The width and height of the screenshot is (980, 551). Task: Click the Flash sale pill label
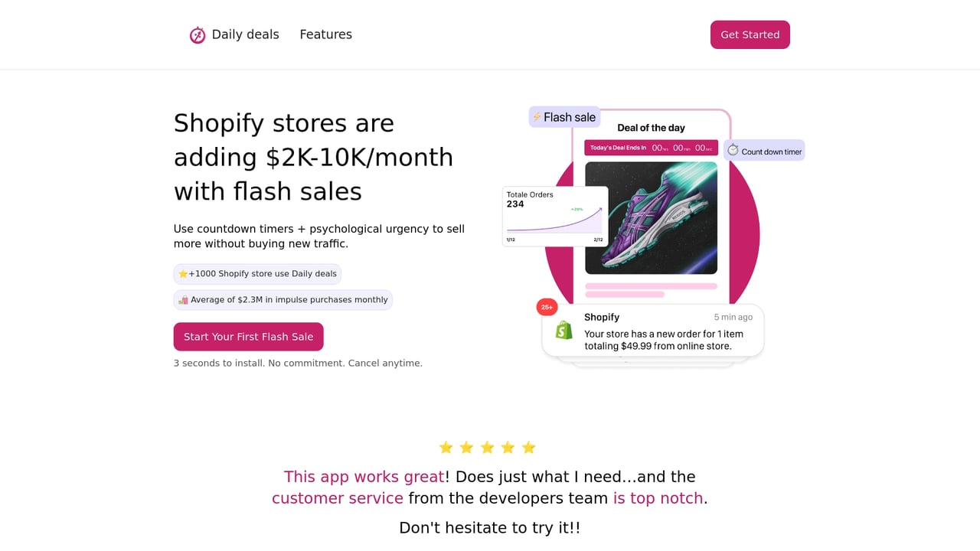(x=564, y=116)
